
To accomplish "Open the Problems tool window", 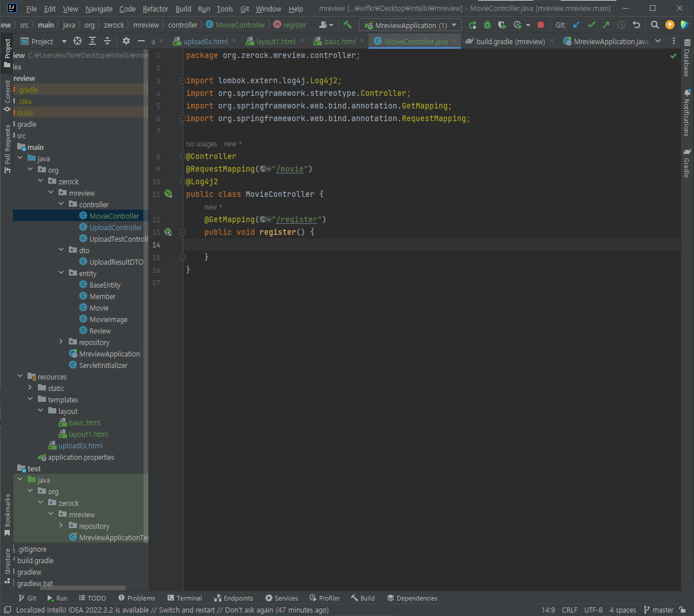I will tap(137, 598).
